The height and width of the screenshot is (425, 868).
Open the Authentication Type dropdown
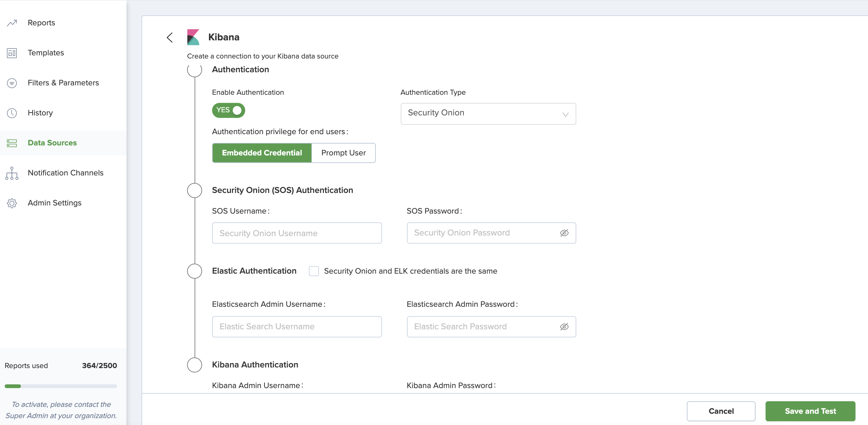(488, 114)
